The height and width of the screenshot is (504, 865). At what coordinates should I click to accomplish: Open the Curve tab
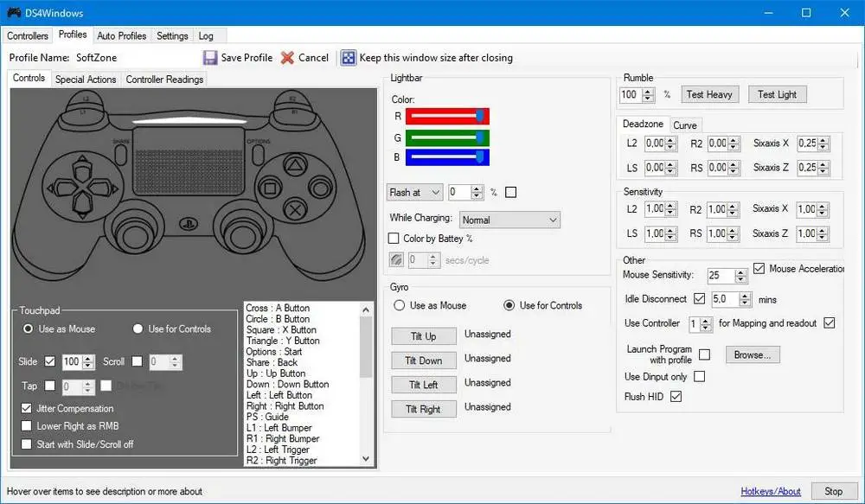(x=684, y=125)
